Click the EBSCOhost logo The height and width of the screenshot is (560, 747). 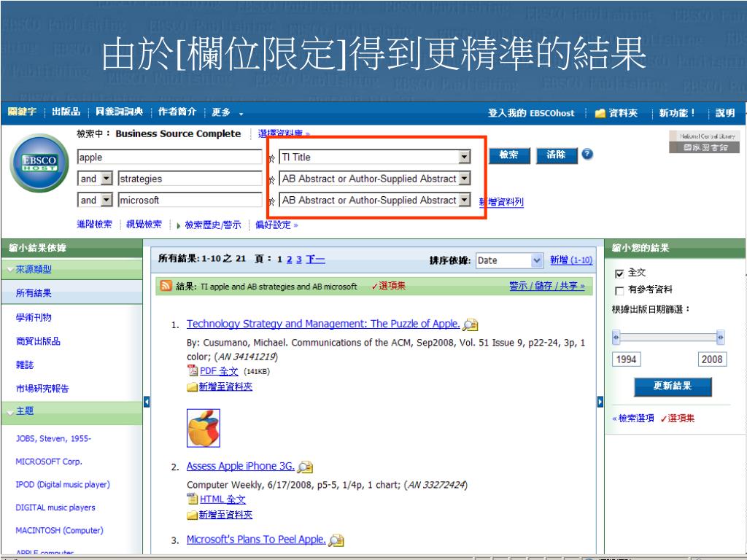(39, 163)
